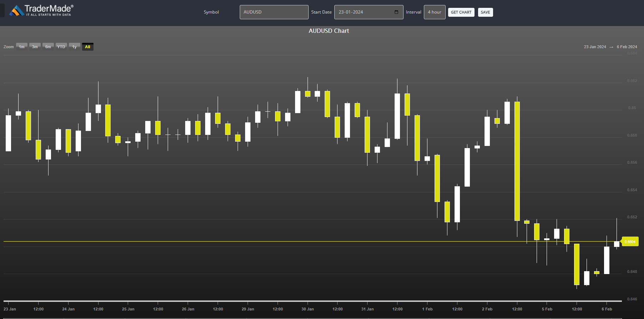
Task: Click the 0.656 y-axis label
Action: pos(632,162)
